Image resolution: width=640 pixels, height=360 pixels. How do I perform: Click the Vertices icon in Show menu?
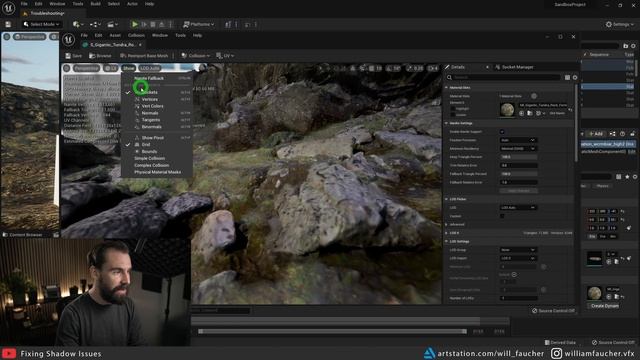point(137,99)
